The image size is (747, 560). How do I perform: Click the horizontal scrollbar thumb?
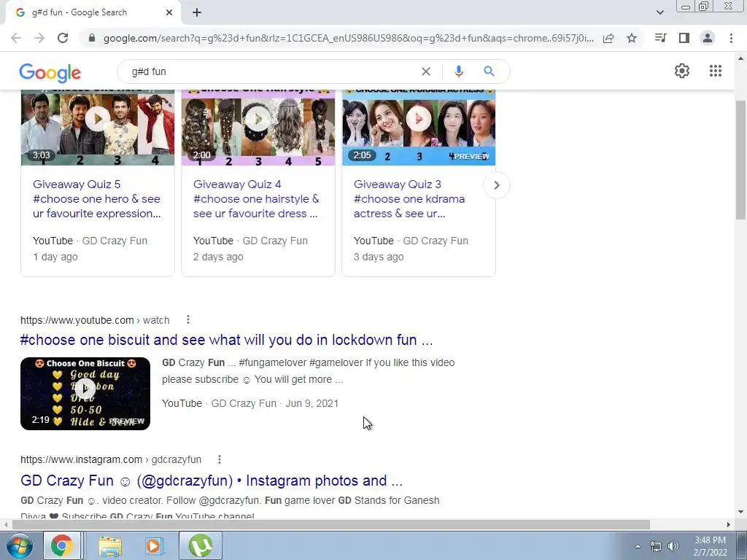click(x=331, y=524)
